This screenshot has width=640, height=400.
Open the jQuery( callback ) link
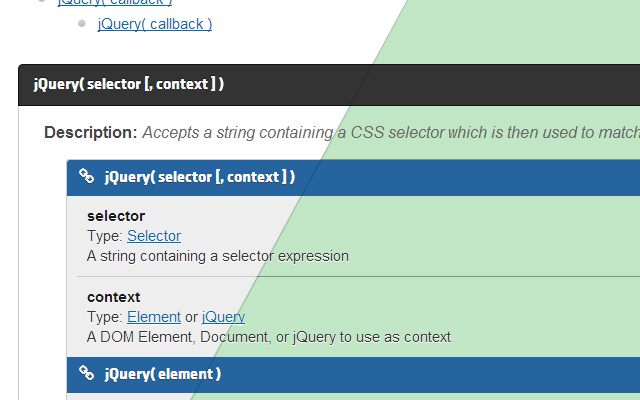point(154,23)
